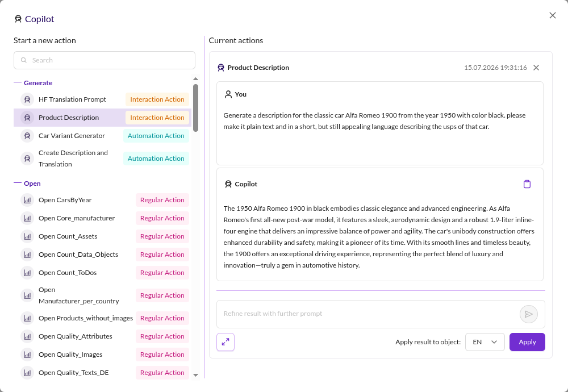
Task: Select Product Description action
Action: point(102,118)
